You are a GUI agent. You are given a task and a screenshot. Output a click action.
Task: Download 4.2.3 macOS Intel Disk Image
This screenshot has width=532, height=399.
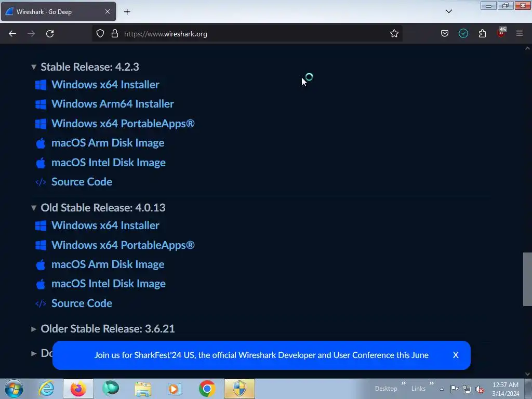pos(108,163)
